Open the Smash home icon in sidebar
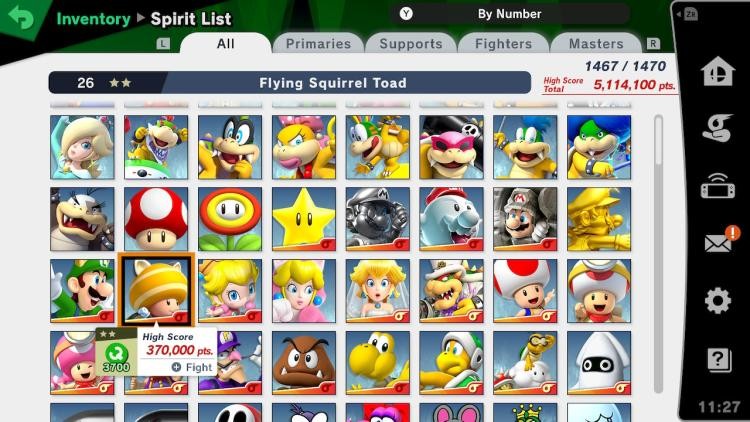Viewport: 750px width, 422px height. 717,71
